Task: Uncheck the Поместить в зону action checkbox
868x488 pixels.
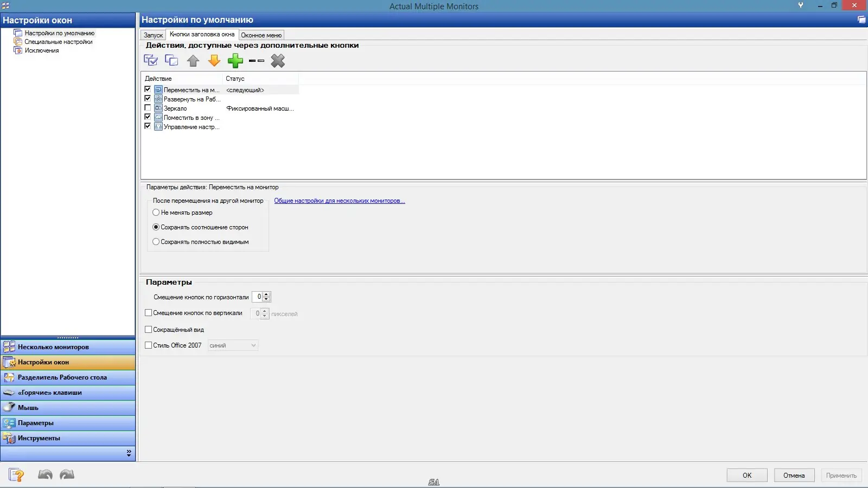Action: (x=148, y=117)
